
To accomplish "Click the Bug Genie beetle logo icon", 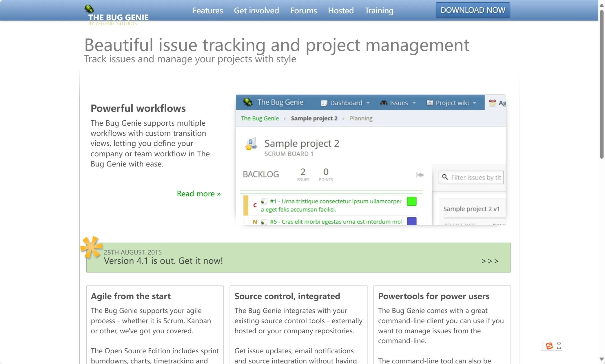I will [89, 9].
